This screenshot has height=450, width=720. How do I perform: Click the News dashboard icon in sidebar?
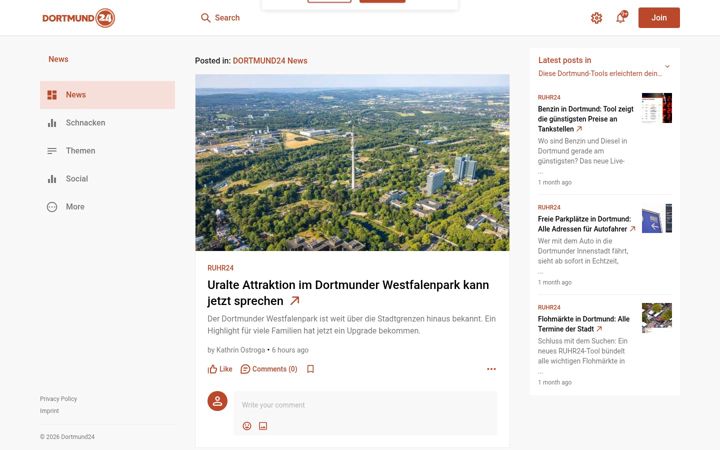pyautogui.click(x=52, y=95)
